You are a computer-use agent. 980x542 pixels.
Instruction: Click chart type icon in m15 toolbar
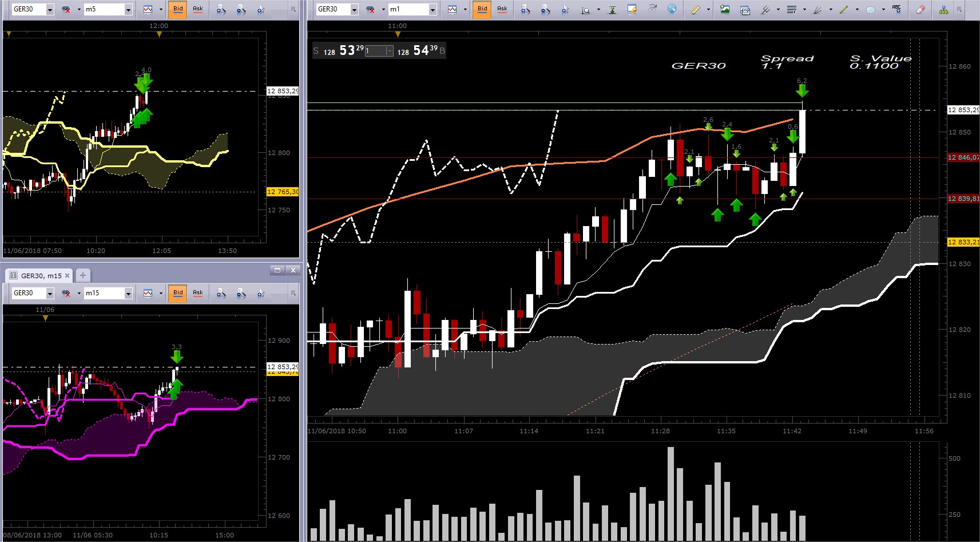(x=148, y=293)
